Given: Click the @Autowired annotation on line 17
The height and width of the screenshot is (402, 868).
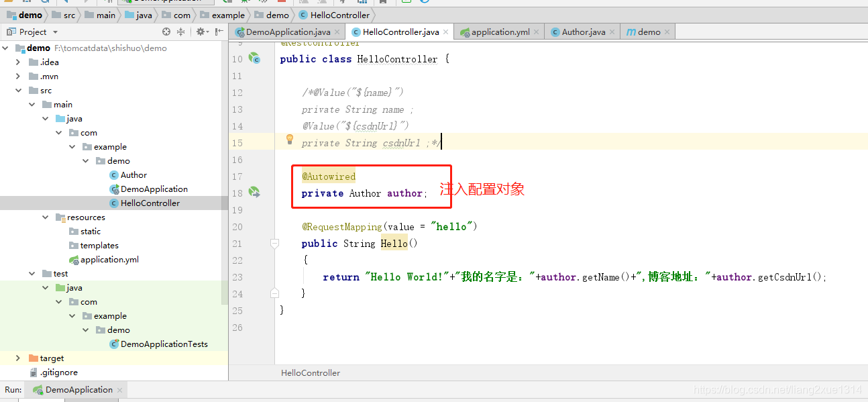Looking at the screenshot, I should click(329, 177).
